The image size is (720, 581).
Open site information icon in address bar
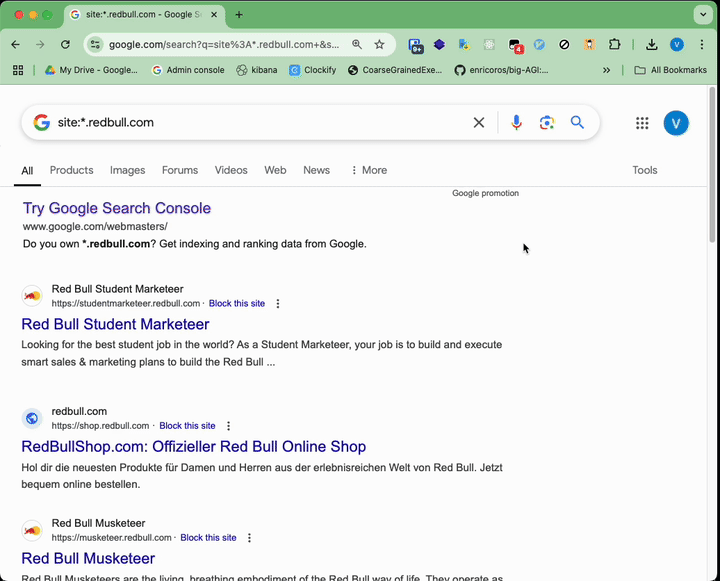tap(95, 45)
